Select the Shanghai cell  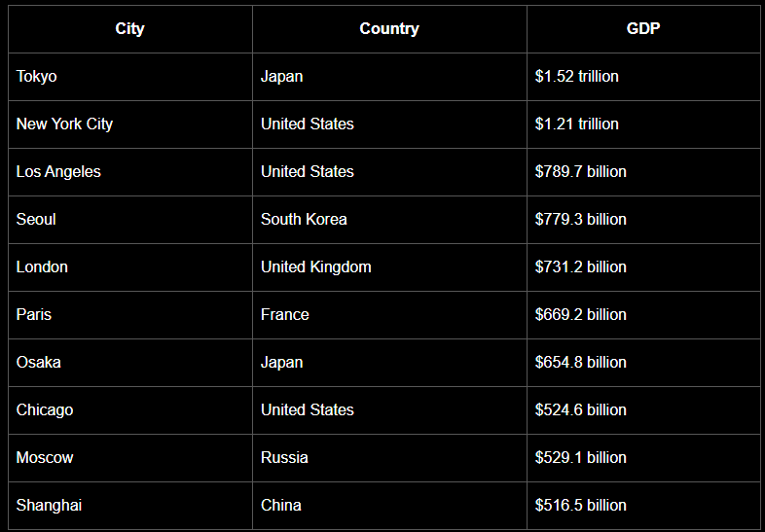(x=49, y=506)
